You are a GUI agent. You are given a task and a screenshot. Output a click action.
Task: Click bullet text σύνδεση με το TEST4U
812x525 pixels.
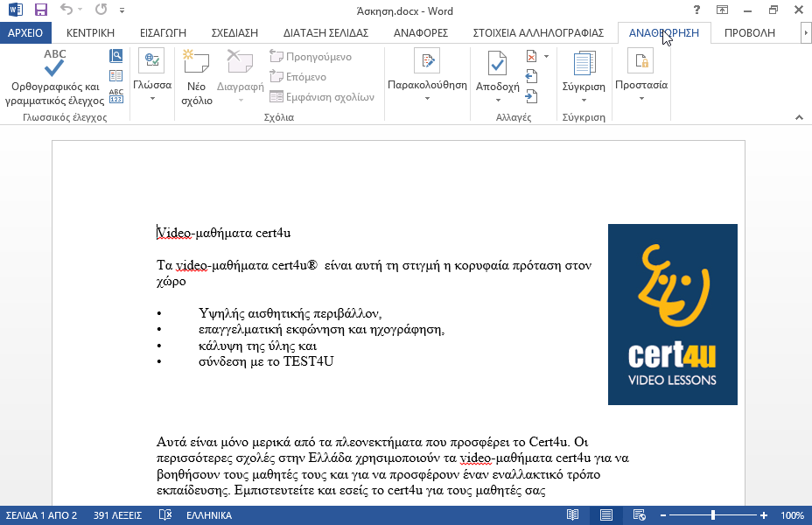(266, 361)
